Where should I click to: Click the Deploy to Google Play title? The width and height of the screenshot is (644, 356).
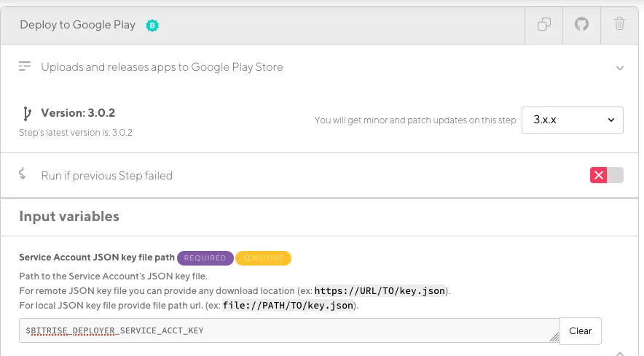tap(77, 25)
